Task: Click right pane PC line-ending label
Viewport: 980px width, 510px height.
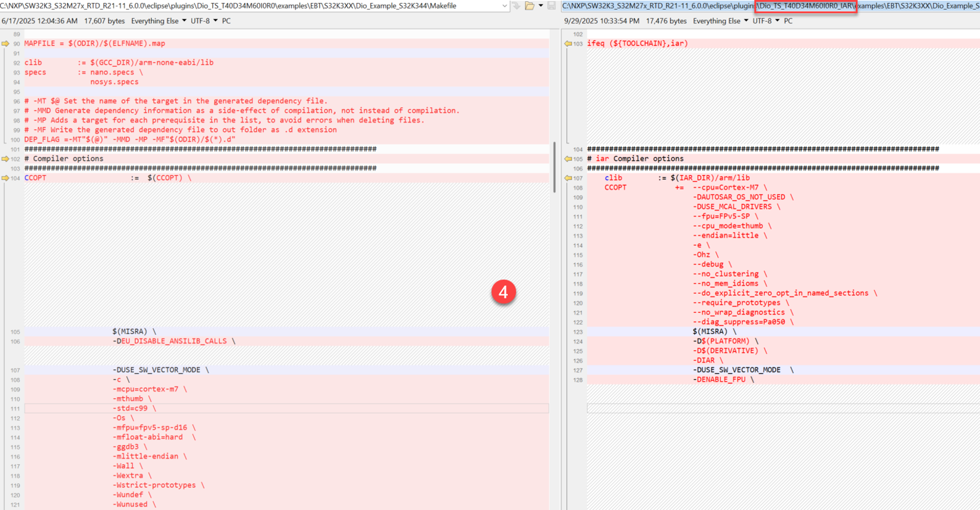Action: [x=788, y=21]
